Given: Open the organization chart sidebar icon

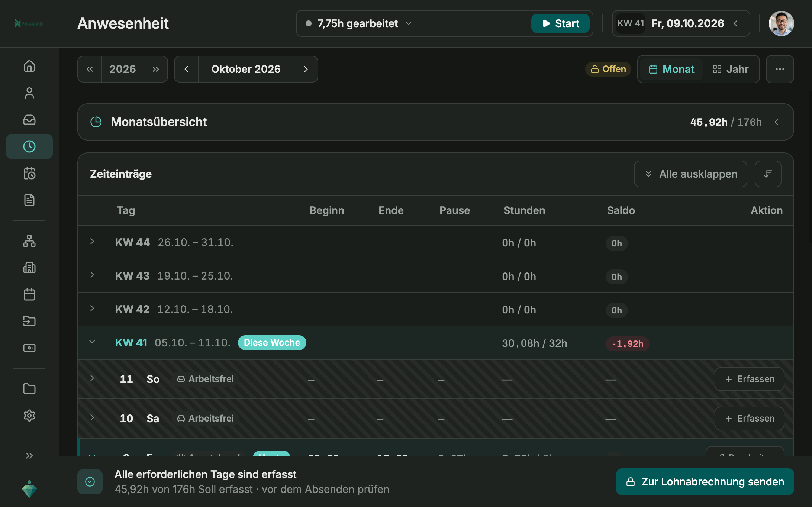Looking at the screenshot, I should [29, 241].
